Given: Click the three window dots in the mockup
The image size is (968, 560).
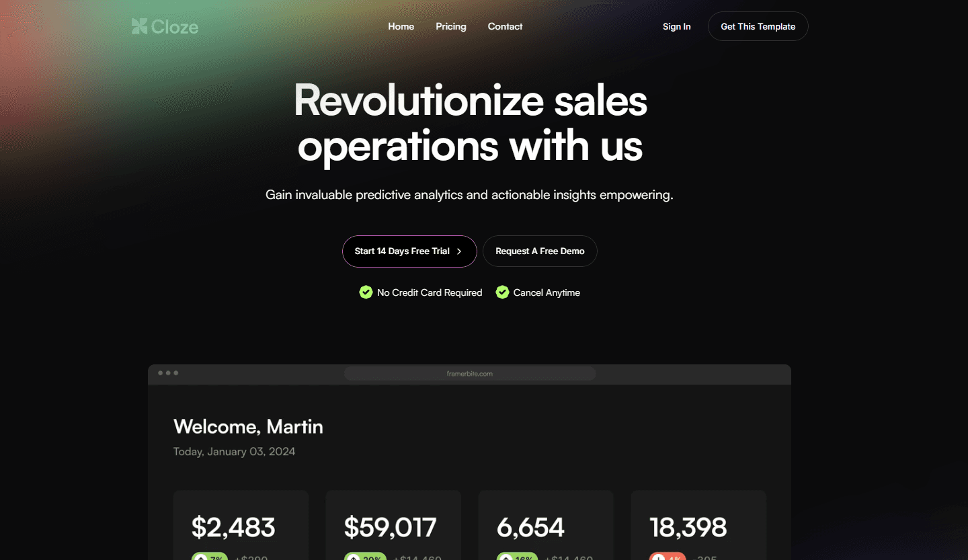Looking at the screenshot, I should click(168, 373).
